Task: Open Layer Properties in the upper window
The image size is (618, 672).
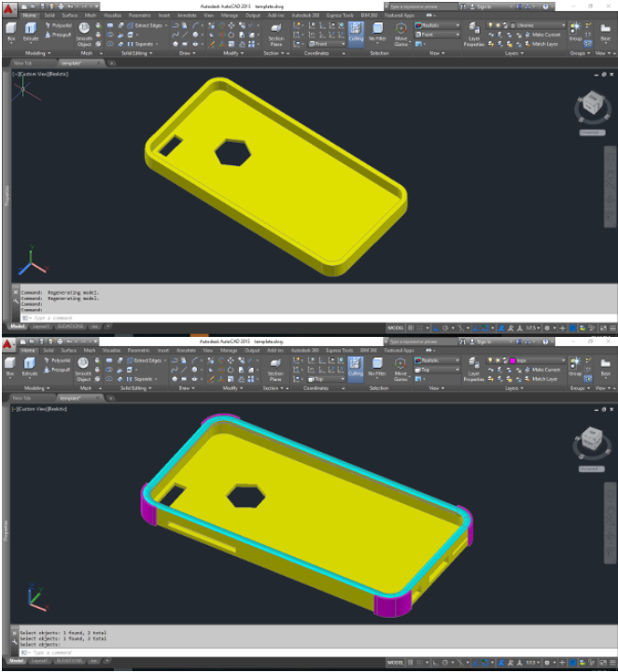Action: tap(474, 35)
